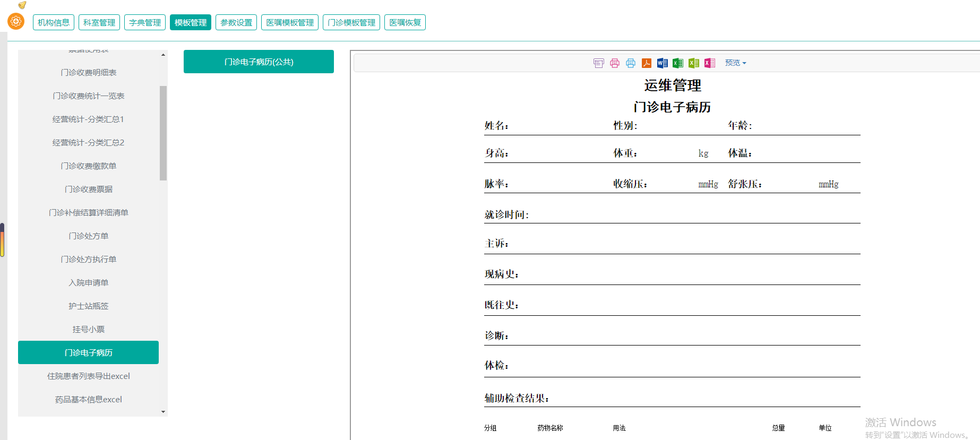Click 分组 column header
Viewport: 980px width, 440px height.
coord(490,428)
